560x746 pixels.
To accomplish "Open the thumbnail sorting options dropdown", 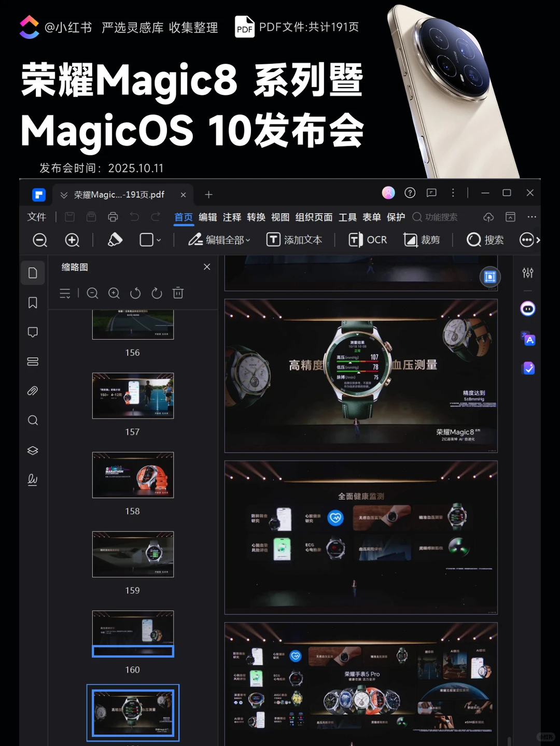I will tap(65, 293).
